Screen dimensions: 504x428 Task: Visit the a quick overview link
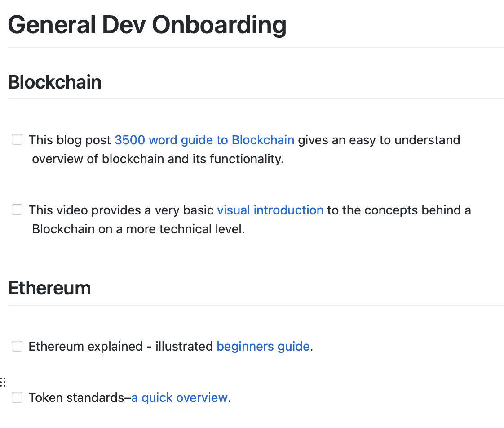pos(180,398)
